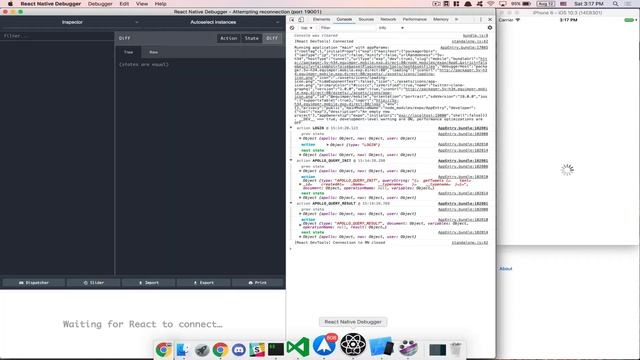Switch to the Raw sub-tab
640x360 pixels.
pyautogui.click(x=153, y=52)
